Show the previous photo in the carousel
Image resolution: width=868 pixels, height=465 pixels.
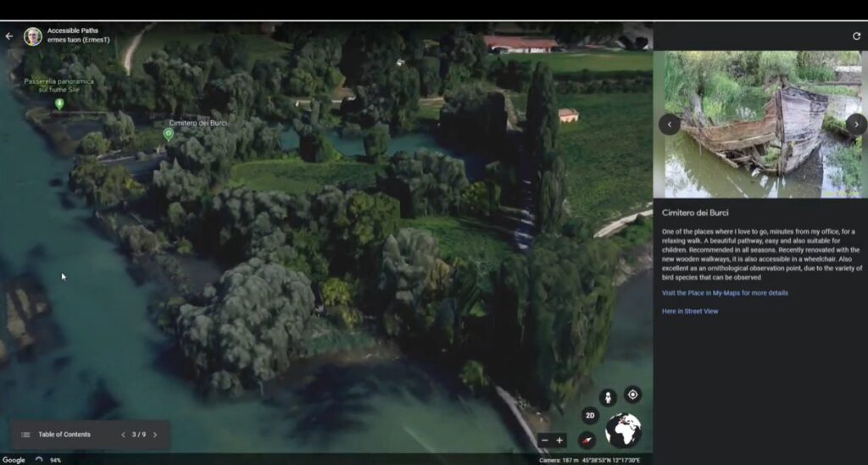point(670,125)
